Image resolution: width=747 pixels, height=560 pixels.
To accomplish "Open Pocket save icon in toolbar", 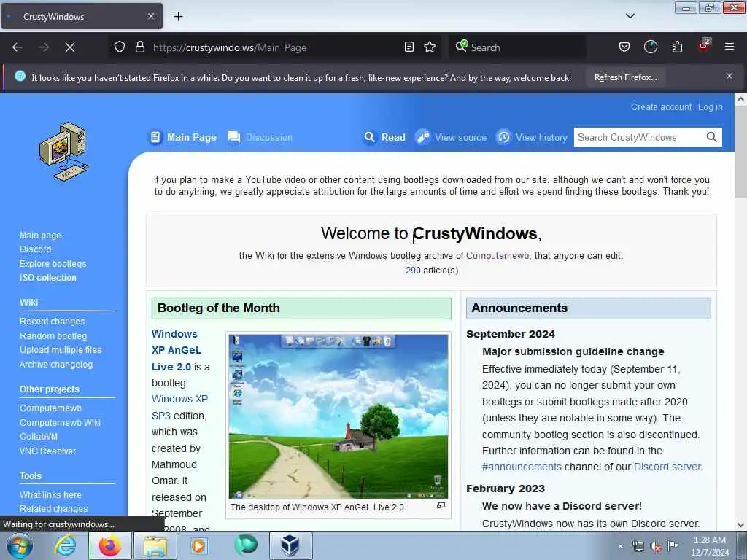I will point(624,47).
